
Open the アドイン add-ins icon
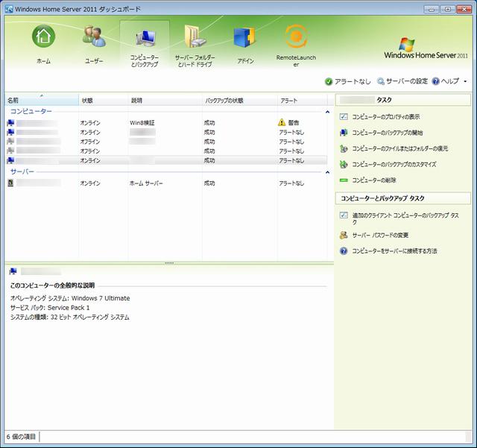pyautogui.click(x=244, y=37)
